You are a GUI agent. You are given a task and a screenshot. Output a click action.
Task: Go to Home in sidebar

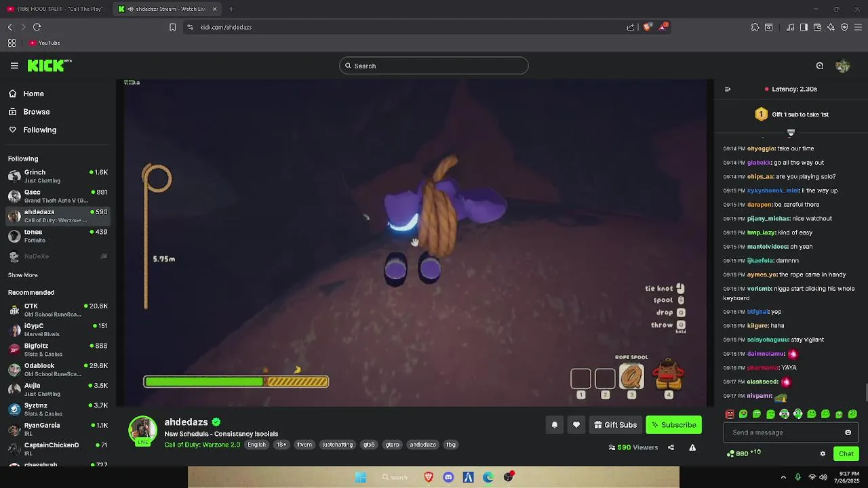26,94
